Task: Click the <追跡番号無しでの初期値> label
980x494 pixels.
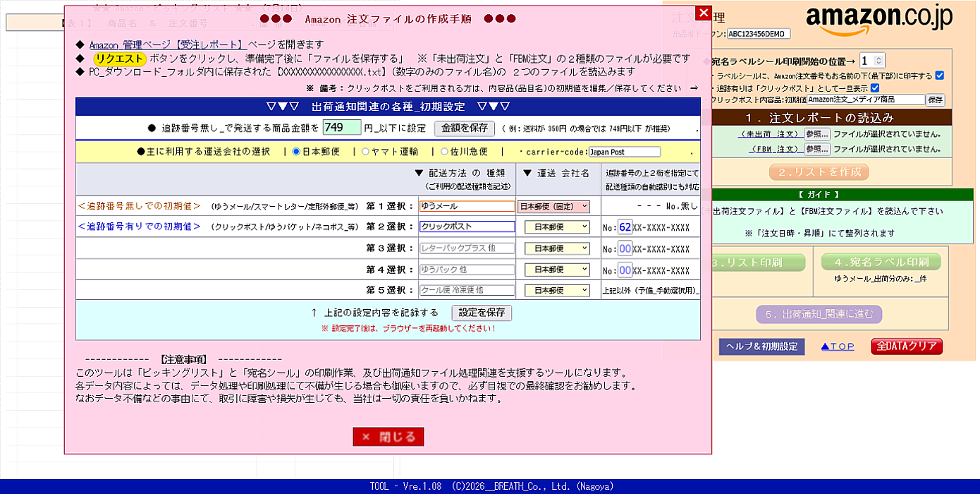Action: click(139, 206)
